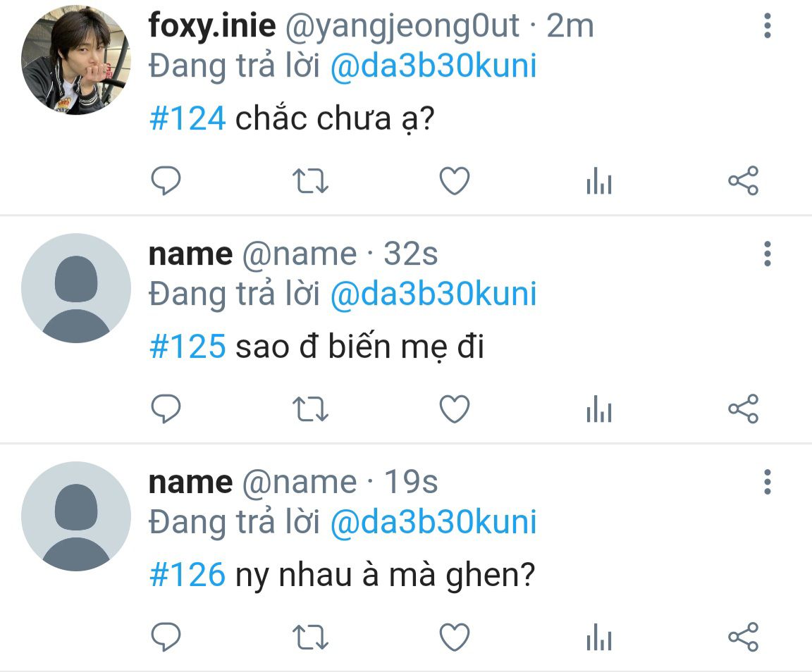
Task: Open more options for the #125 tweet
Action: pos(768,254)
